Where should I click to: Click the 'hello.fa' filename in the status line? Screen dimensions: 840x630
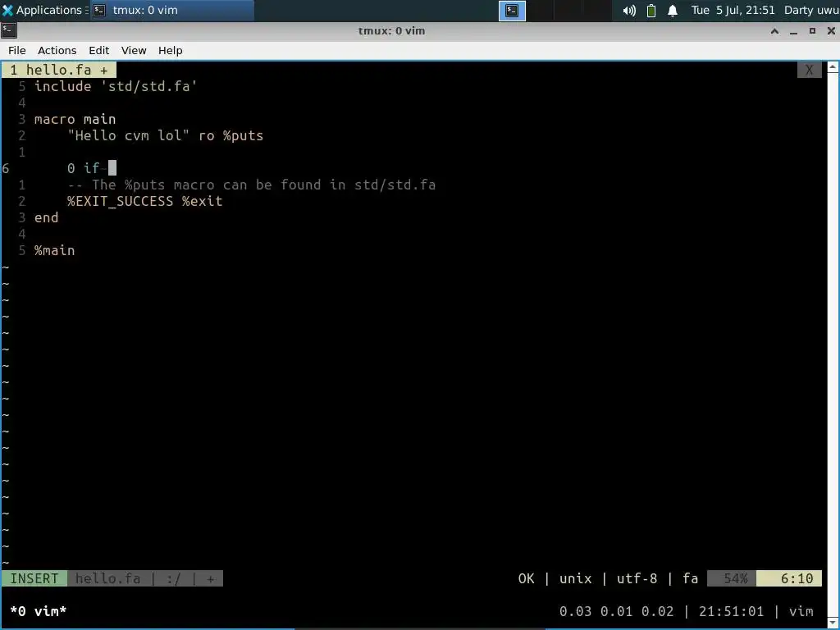click(107, 578)
